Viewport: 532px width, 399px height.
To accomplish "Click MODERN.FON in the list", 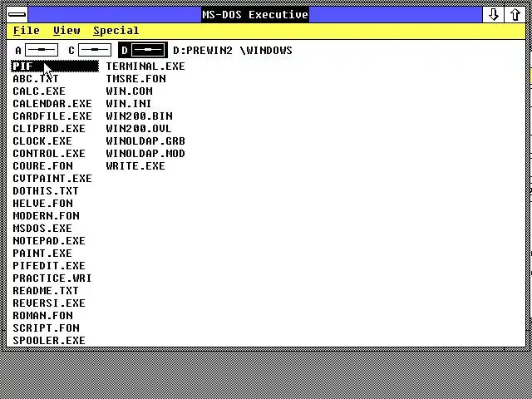I will click(47, 216).
